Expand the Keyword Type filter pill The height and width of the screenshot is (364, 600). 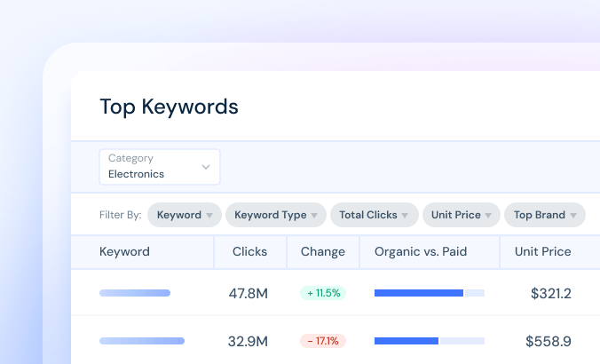275,215
